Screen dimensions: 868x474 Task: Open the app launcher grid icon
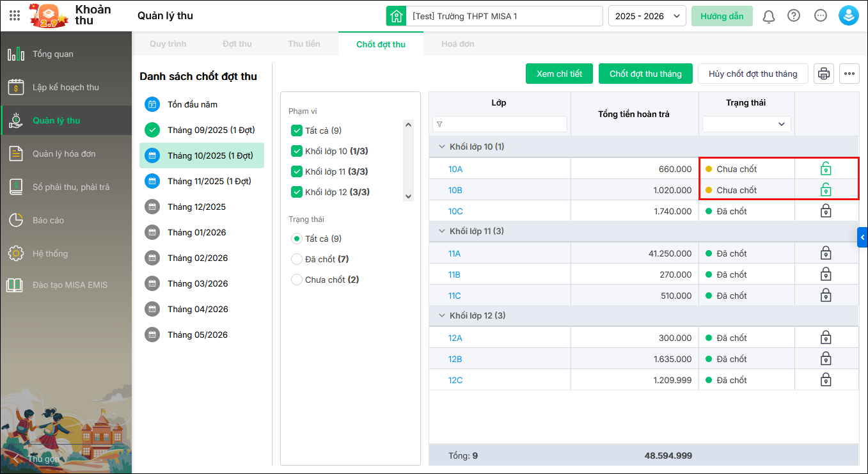pyautogui.click(x=15, y=15)
